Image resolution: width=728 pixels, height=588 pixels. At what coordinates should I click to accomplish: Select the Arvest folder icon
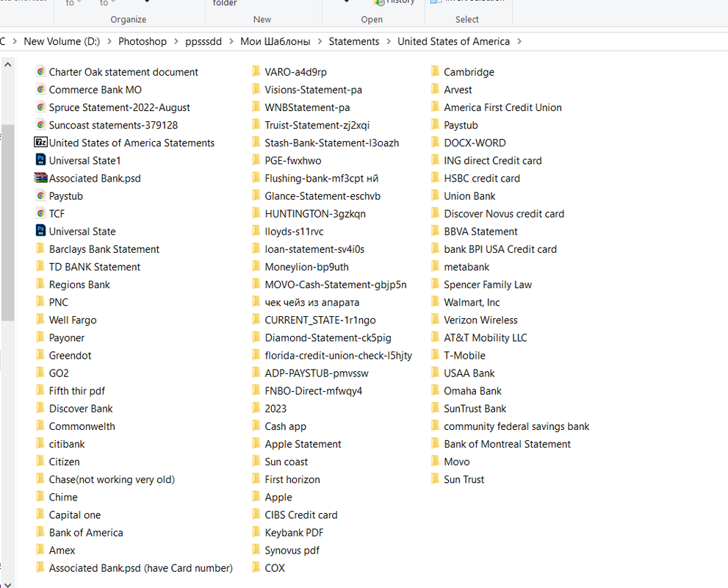pos(435,89)
